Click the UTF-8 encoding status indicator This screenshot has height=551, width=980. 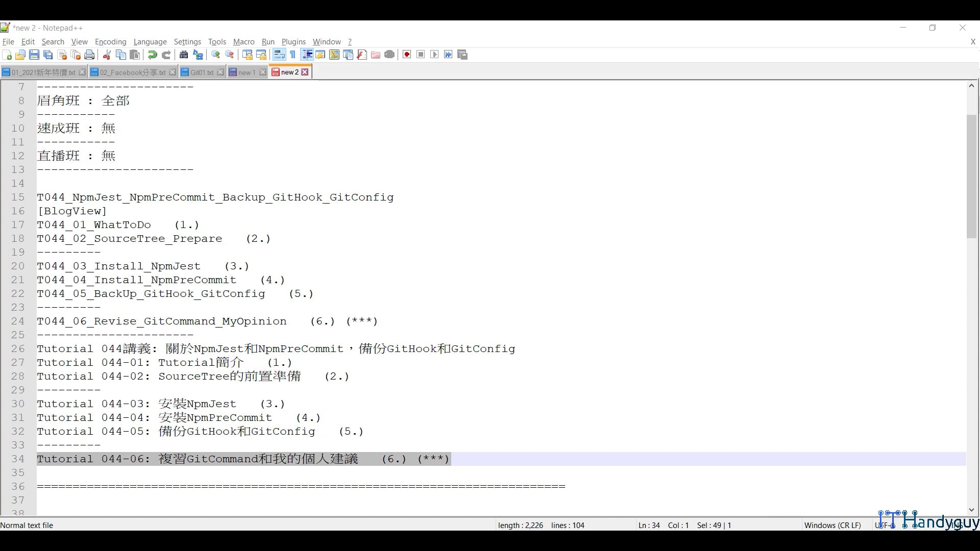tap(885, 525)
